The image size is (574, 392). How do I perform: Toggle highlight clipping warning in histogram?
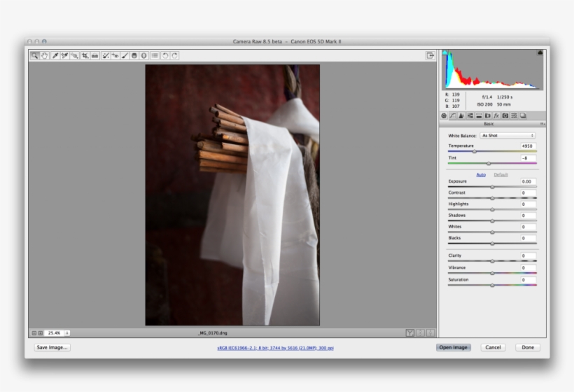pyautogui.click(x=540, y=52)
